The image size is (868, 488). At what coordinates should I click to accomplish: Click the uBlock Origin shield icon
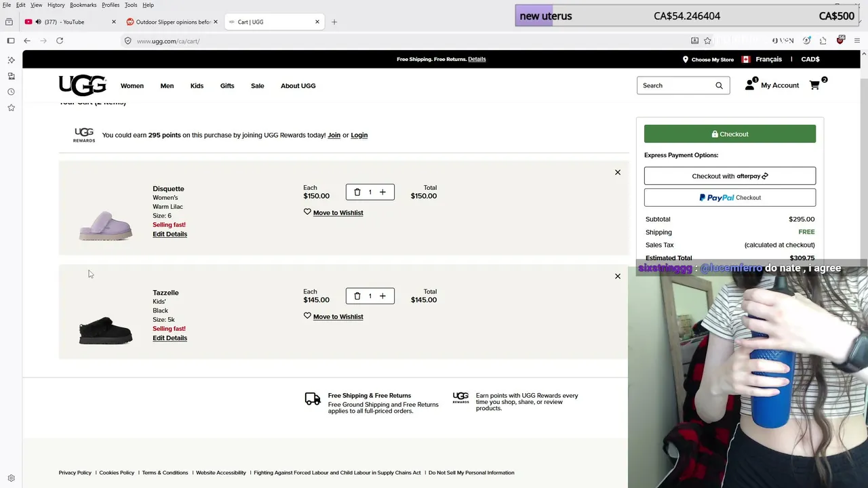pos(840,41)
